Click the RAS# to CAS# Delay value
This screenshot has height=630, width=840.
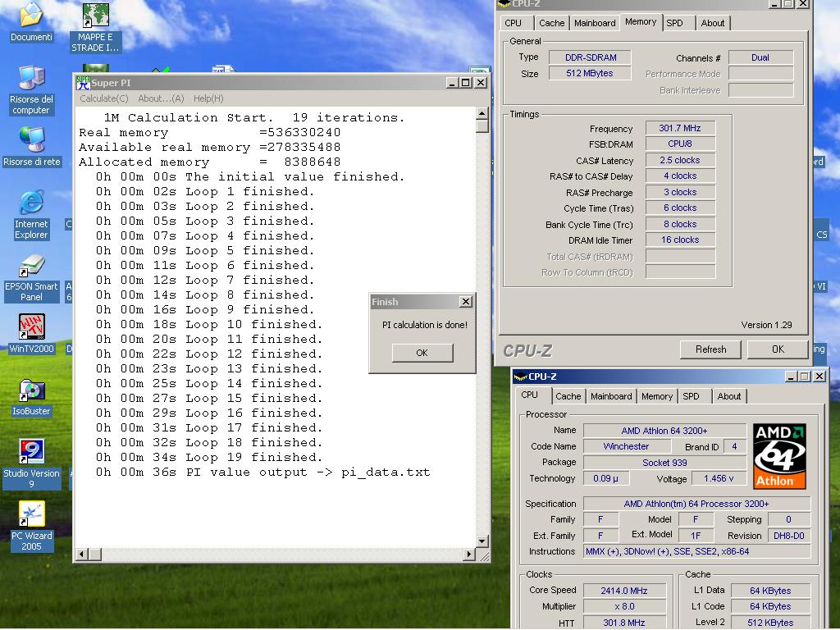click(x=680, y=176)
